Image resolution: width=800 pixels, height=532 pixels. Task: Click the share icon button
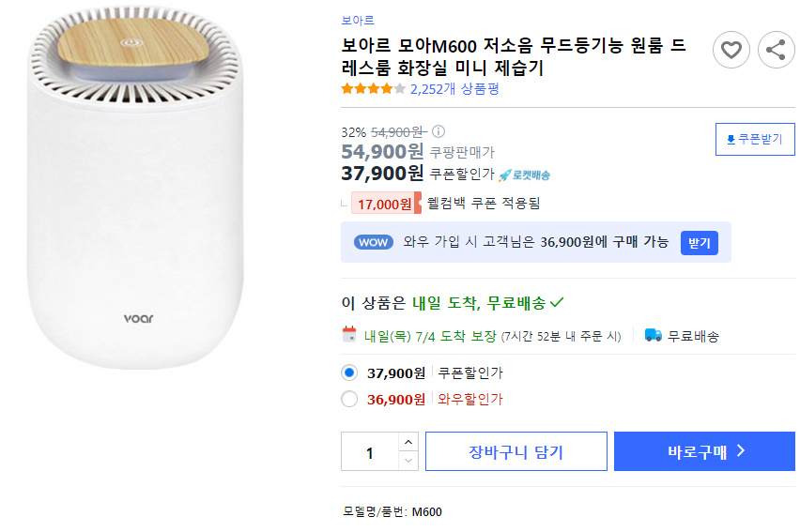[x=777, y=50]
